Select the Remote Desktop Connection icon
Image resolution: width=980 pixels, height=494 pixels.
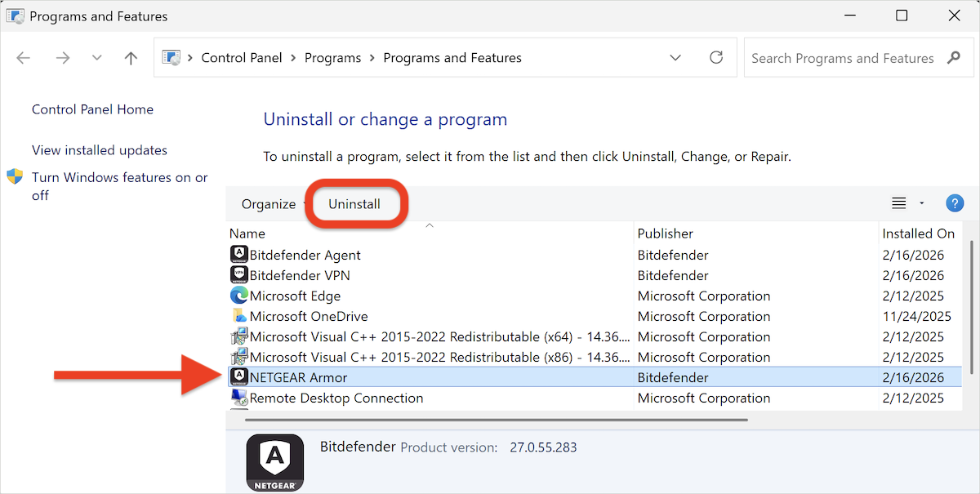coord(238,398)
